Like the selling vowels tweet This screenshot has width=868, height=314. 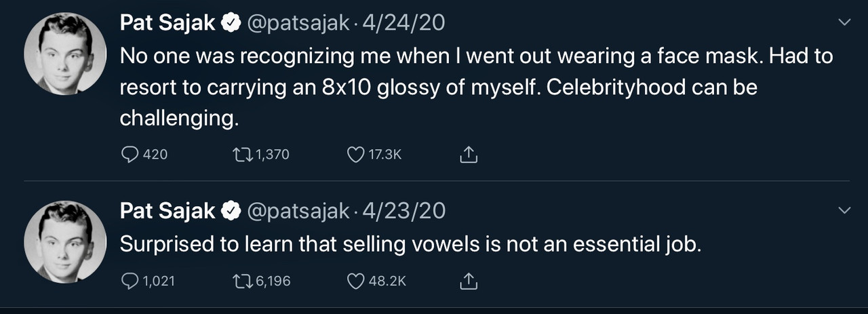tap(355, 280)
